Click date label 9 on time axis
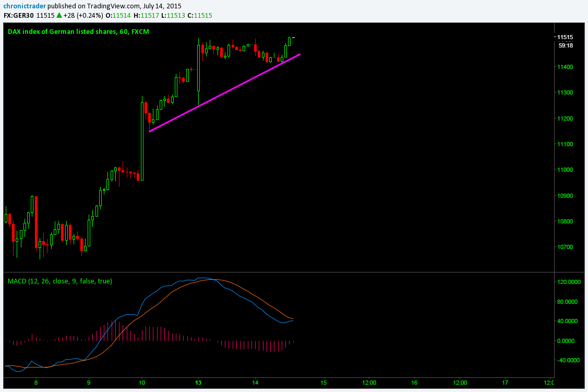 tap(89, 383)
